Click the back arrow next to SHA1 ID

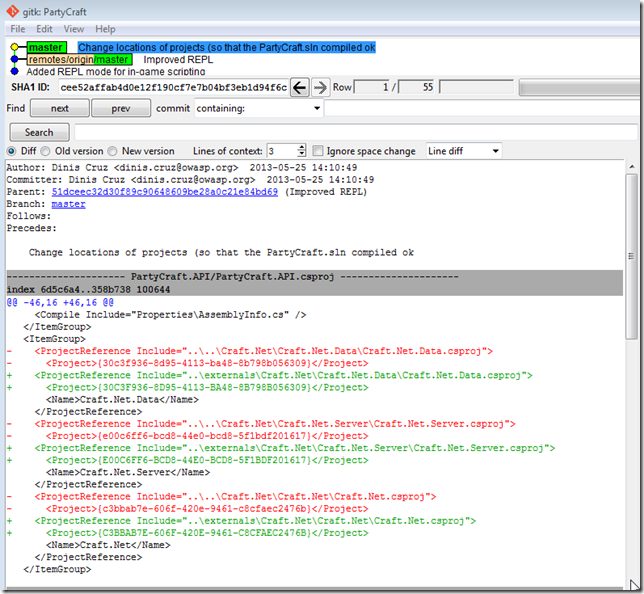(x=300, y=87)
